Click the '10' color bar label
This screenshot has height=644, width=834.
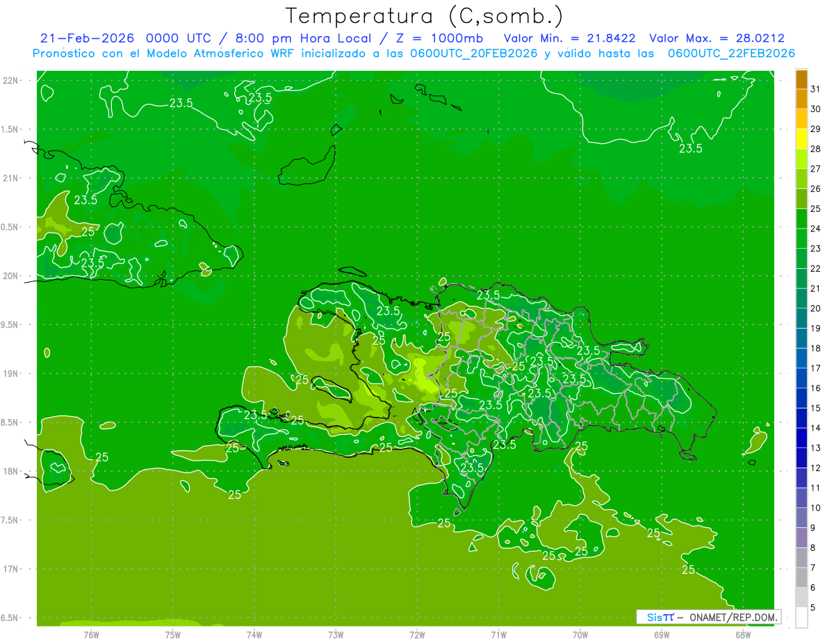coord(816,508)
